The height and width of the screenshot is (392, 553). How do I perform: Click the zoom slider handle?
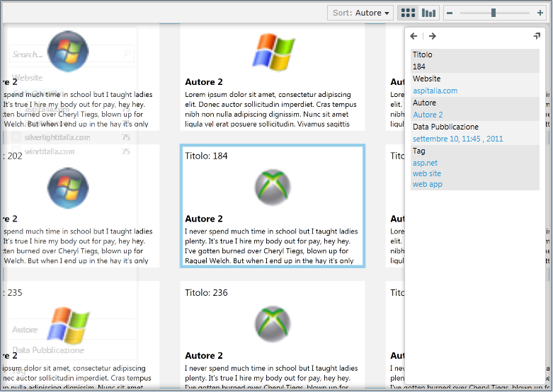tap(494, 13)
